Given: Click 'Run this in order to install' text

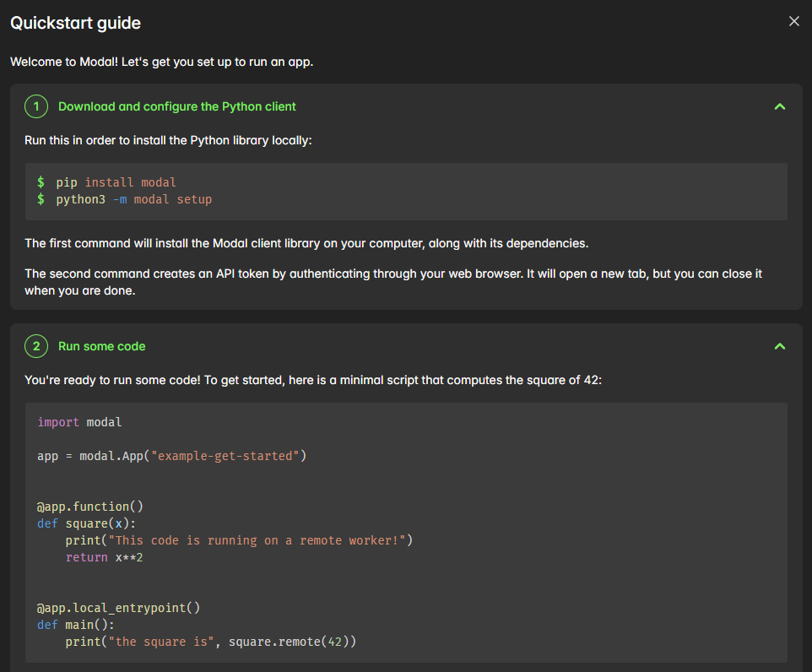Looking at the screenshot, I should click(x=168, y=140).
